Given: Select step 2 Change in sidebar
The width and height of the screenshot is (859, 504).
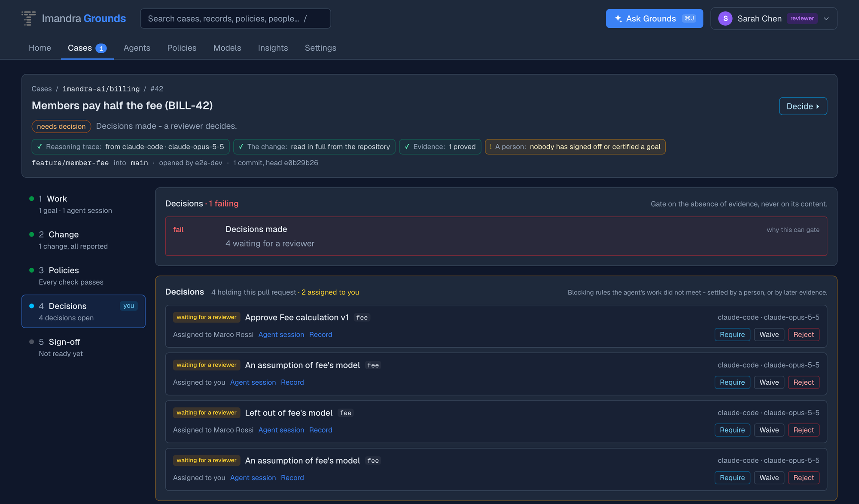Looking at the screenshot, I should [83, 240].
